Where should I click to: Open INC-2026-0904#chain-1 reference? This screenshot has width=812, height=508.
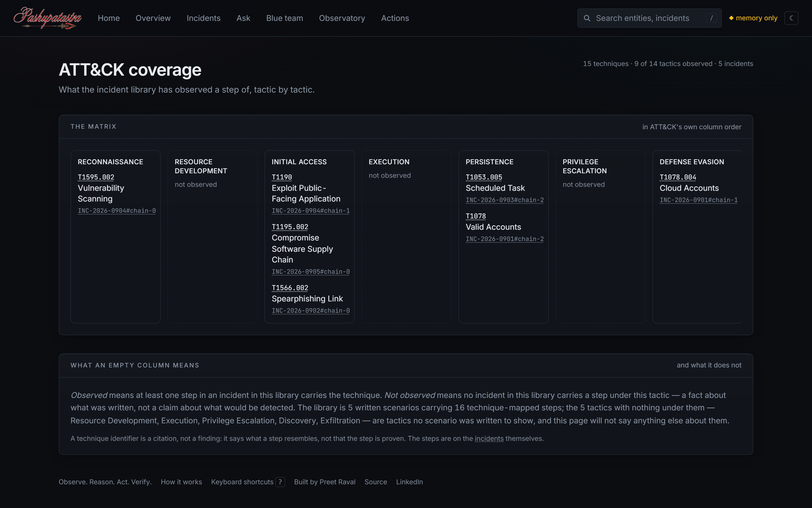tap(311, 211)
